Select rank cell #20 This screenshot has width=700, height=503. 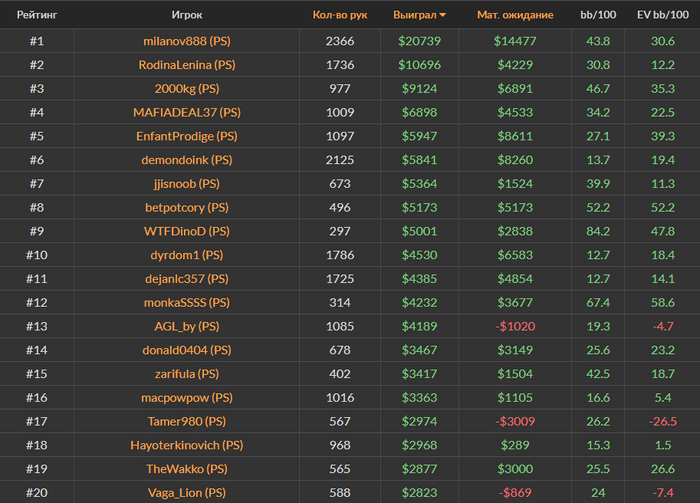(x=37, y=493)
